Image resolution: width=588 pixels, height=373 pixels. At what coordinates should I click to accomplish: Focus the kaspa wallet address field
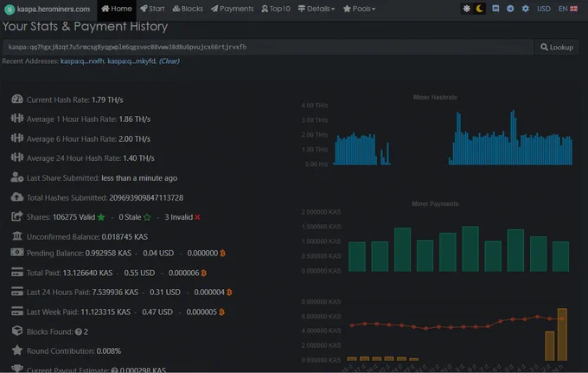click(268, 48)
